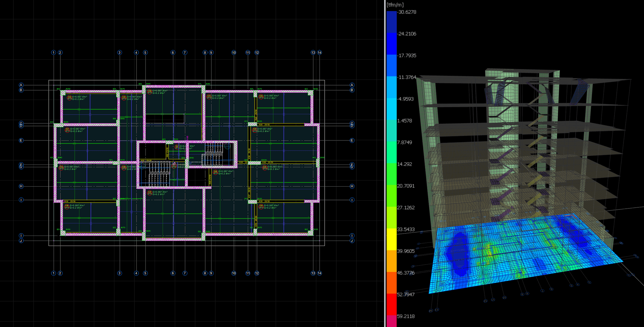Viewport: 644px width, 327px height.
Task: Click the legend value 14.292
Action: pyautogui.click(x=405, y=164)
